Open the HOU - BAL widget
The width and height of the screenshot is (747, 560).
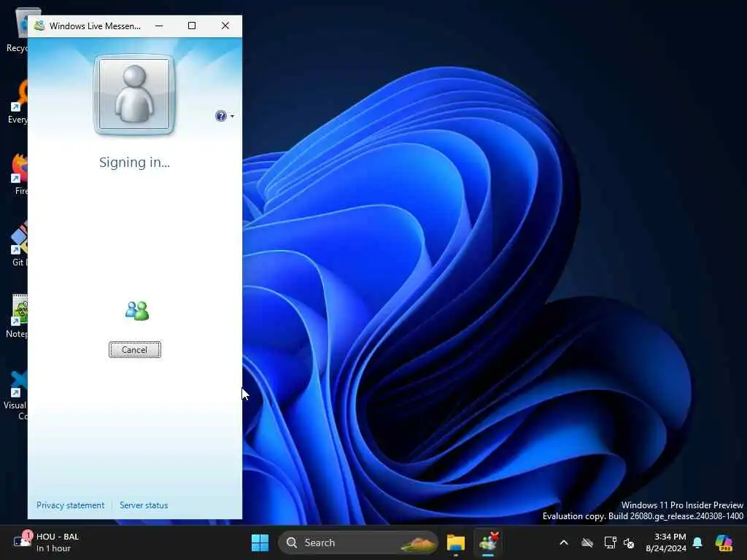[x=45, y=542]
